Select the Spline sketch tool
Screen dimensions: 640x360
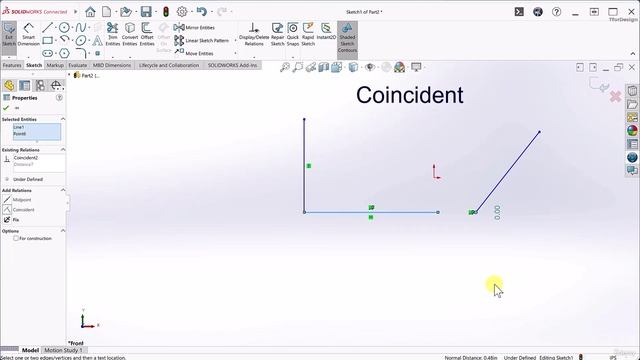click(80, 27)
